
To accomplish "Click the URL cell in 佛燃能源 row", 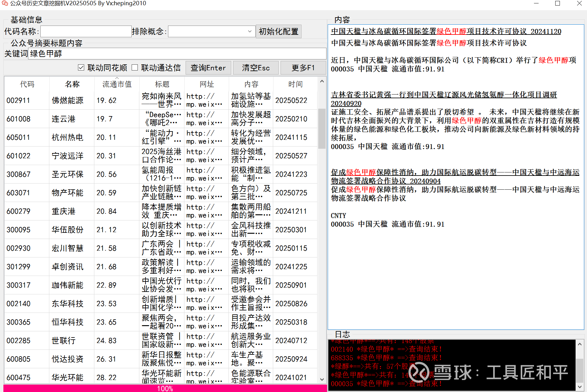I will tap(207, 100).
